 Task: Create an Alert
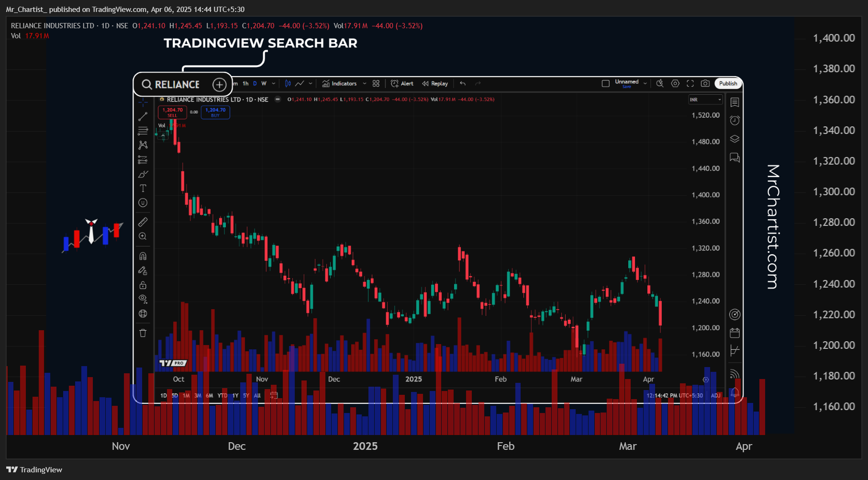pos(402,84)
